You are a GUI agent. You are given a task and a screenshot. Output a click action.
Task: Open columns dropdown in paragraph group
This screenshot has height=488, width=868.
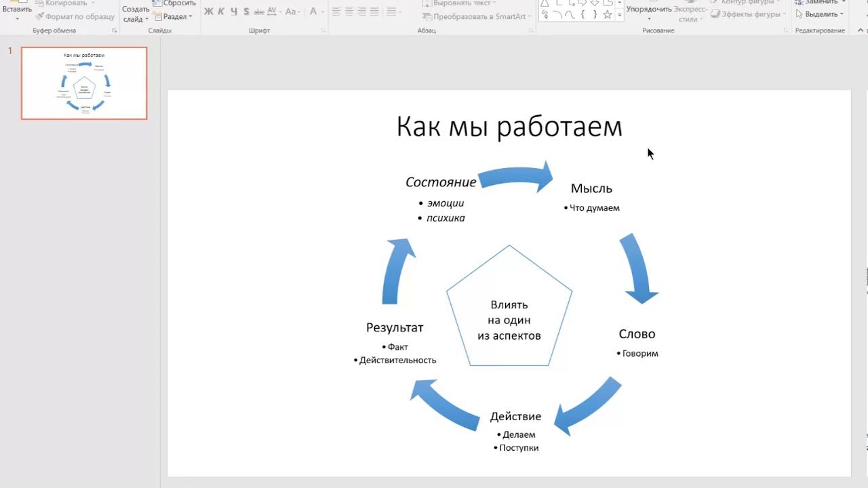point(393,12)
